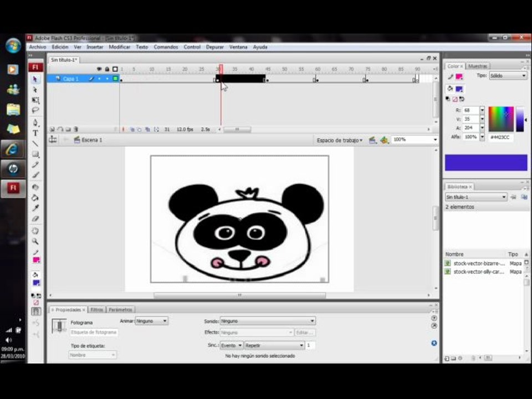Click the HP taskbar icon
This screenshot has width=532, height=399.
click(x=13, y=168)
